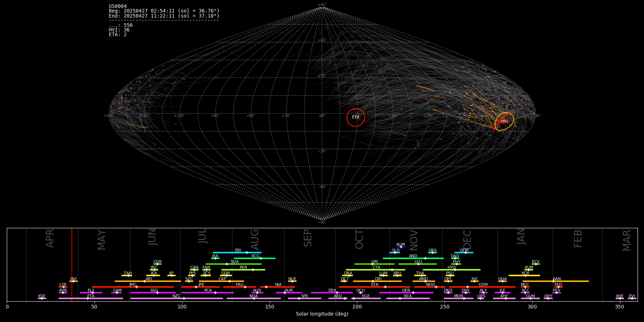Click the station ID text US0004
Screen dimensions: 644x322
[118, 6]
